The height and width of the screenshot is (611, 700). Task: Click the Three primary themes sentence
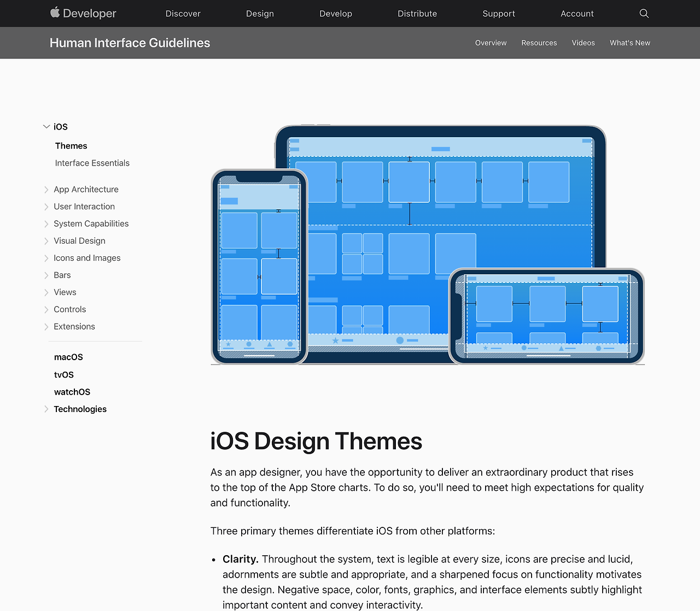point(353,531)
